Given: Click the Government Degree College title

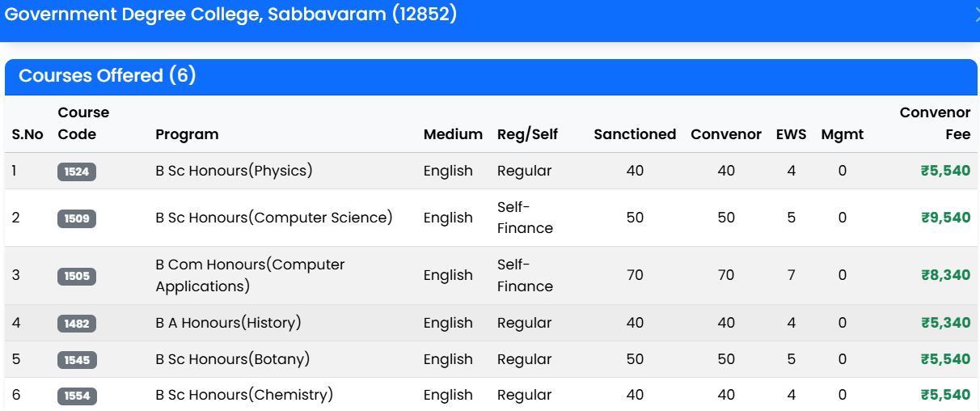Looking at the screenshot, I should pos(231,15).
